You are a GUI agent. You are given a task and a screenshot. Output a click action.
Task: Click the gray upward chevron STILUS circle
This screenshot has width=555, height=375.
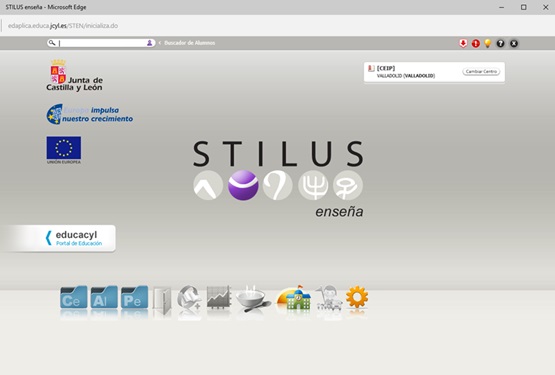point(208,185)
